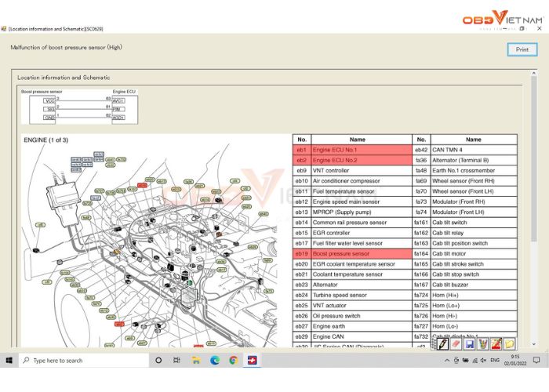The image size is (549, 392).
Task: Click the scrollbar up arrow
Action: [x=533, y=73]
